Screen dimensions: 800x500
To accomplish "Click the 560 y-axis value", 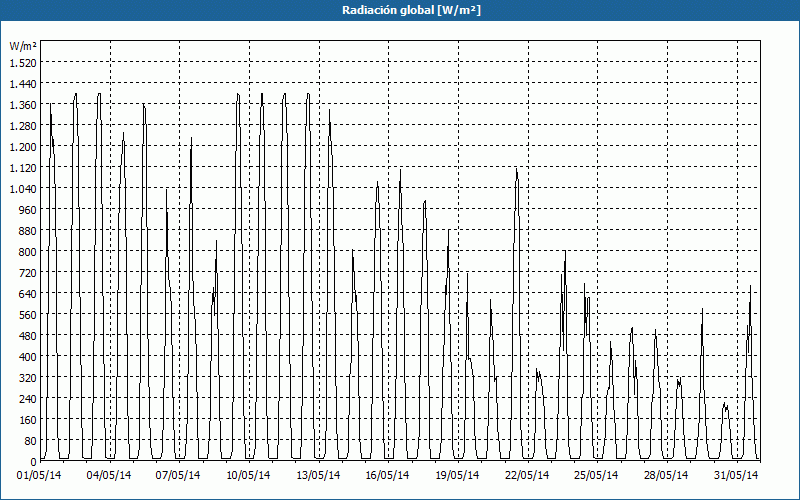I will point(28,315).
